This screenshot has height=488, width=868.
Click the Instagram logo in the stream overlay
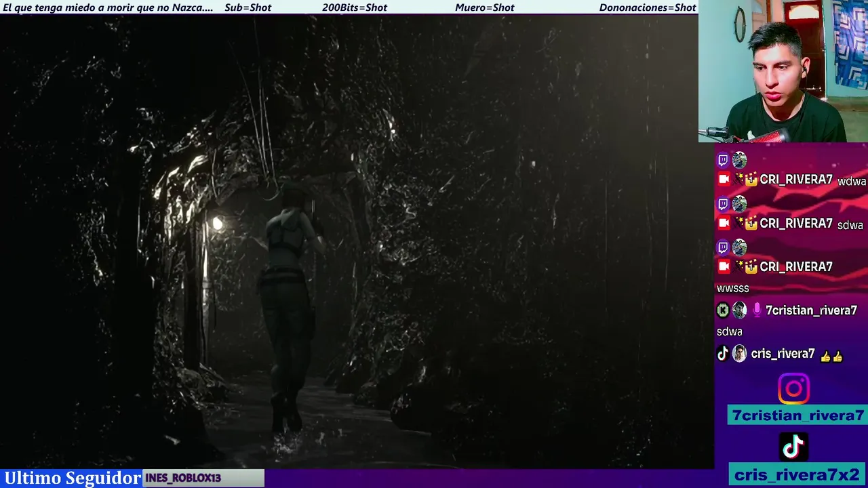[x=793, y=389]
